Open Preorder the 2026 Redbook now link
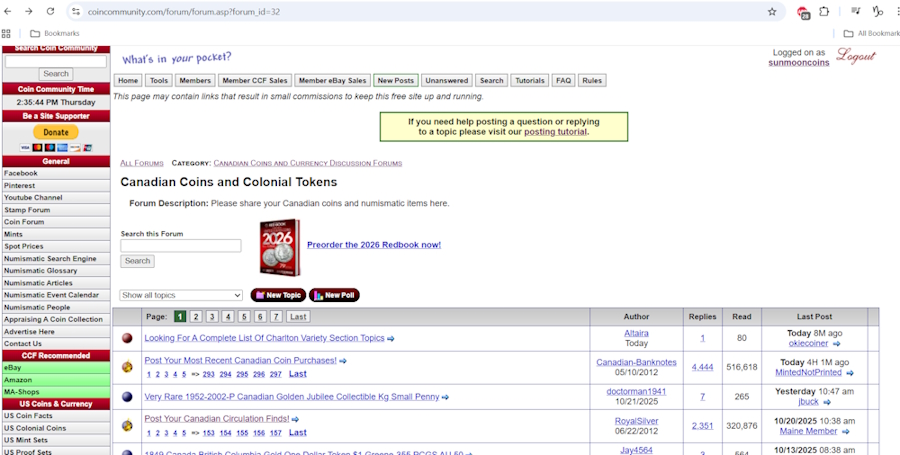 374,244
